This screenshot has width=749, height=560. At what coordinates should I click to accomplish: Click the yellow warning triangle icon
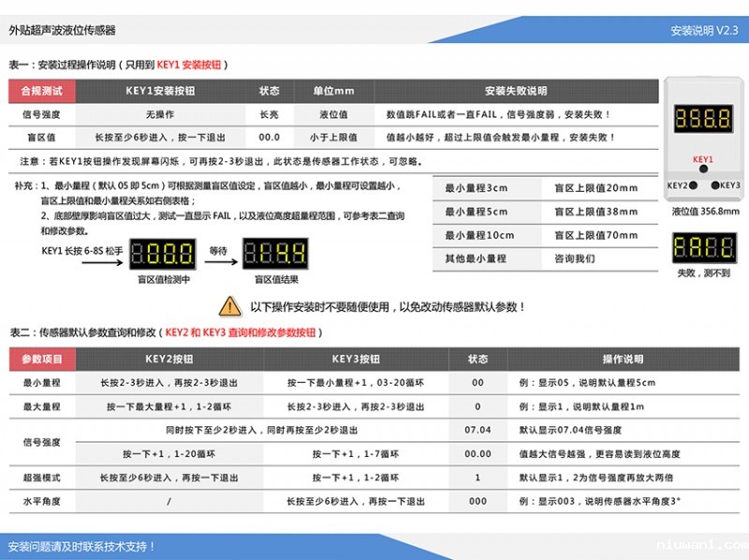230,305
